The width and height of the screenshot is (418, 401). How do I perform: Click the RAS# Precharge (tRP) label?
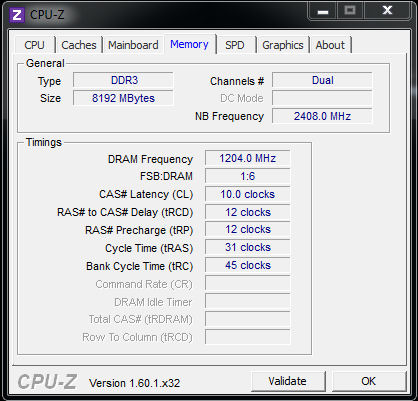[x=139, y=230]
